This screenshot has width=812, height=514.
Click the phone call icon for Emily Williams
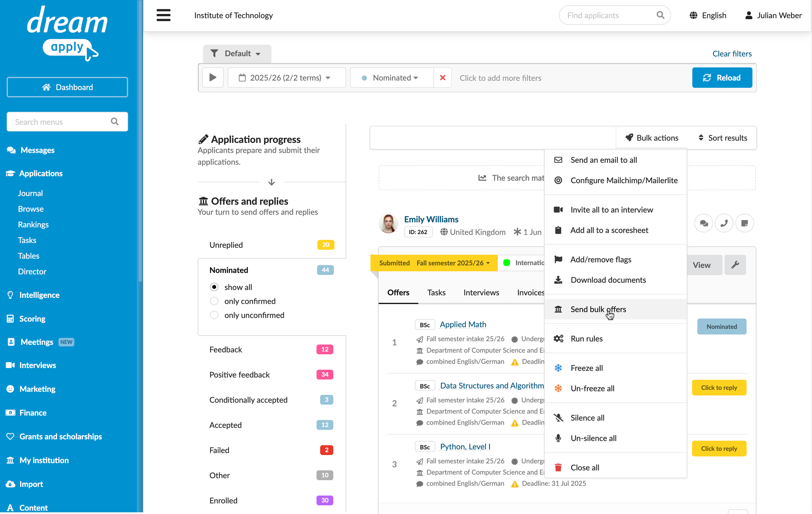[724, 223]
